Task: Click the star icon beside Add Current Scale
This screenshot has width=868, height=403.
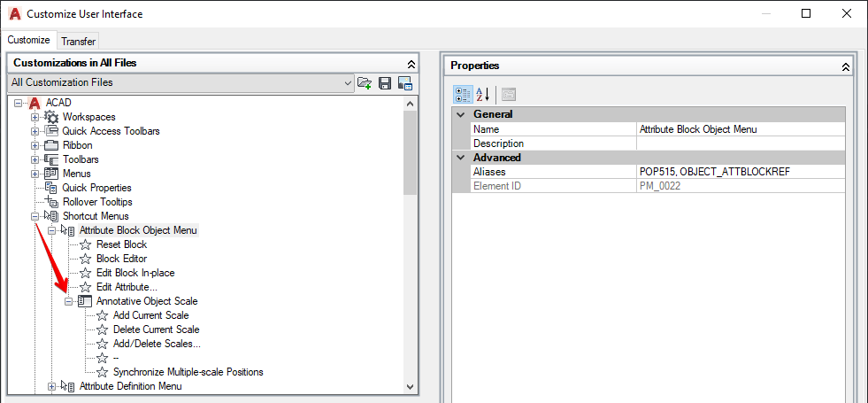Action: [x=102, y=315]
